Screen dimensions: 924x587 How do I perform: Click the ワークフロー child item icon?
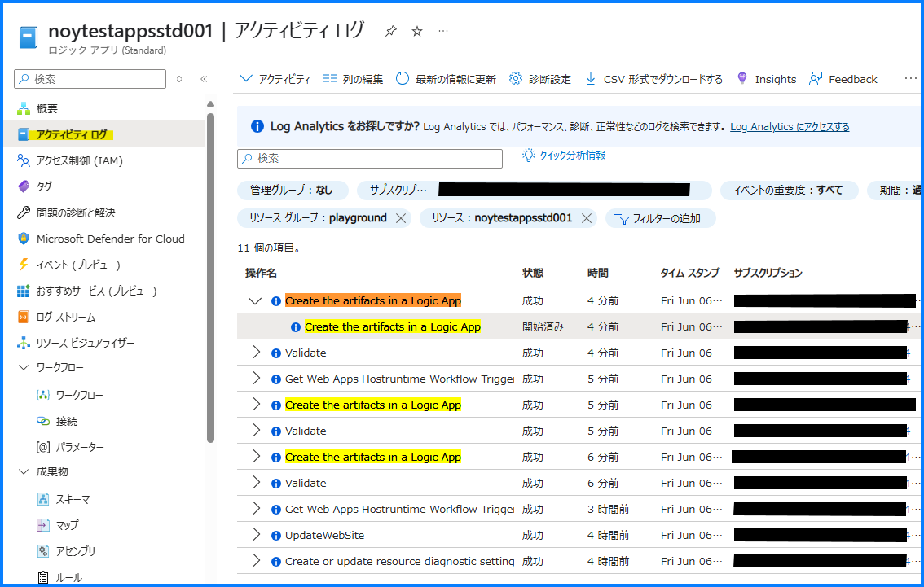coord(43,395)
